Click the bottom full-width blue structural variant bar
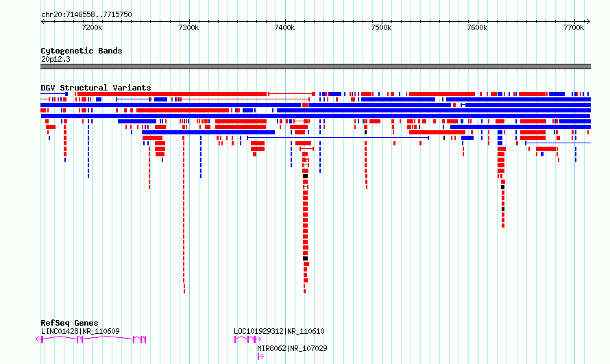 [x=315, y=116]
